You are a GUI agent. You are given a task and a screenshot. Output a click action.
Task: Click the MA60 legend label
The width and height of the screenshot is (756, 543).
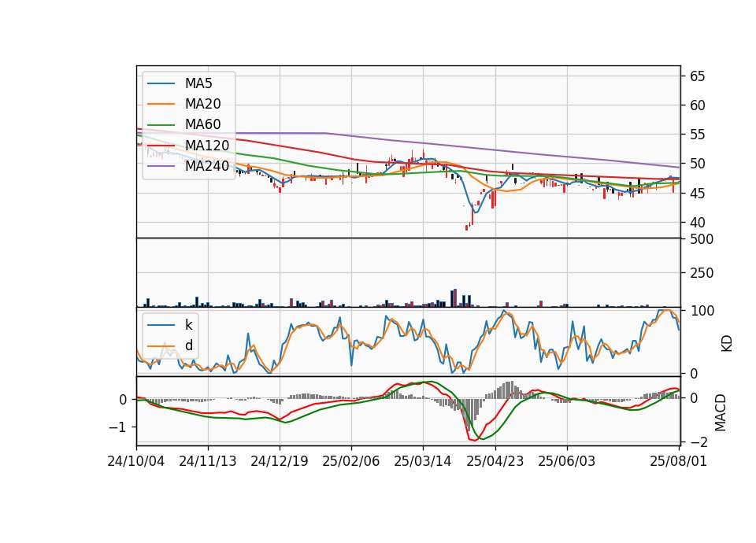(203, 125)
